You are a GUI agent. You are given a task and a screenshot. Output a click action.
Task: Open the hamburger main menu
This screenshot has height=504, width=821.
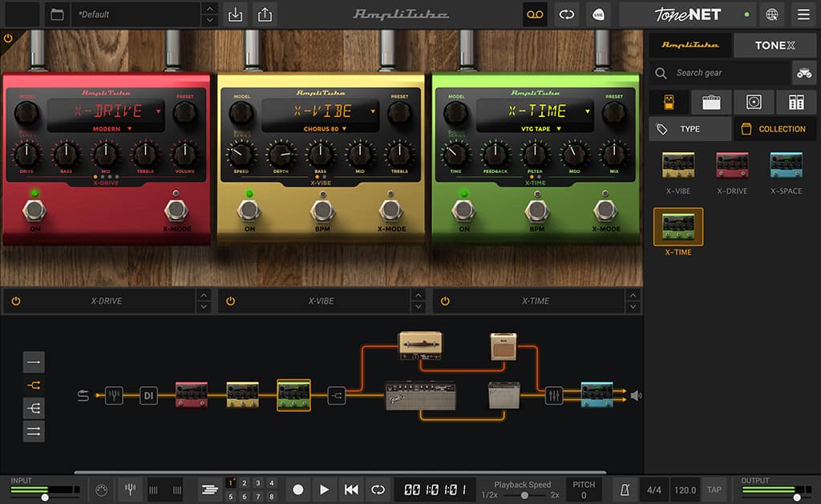click(x=803, y=14)
